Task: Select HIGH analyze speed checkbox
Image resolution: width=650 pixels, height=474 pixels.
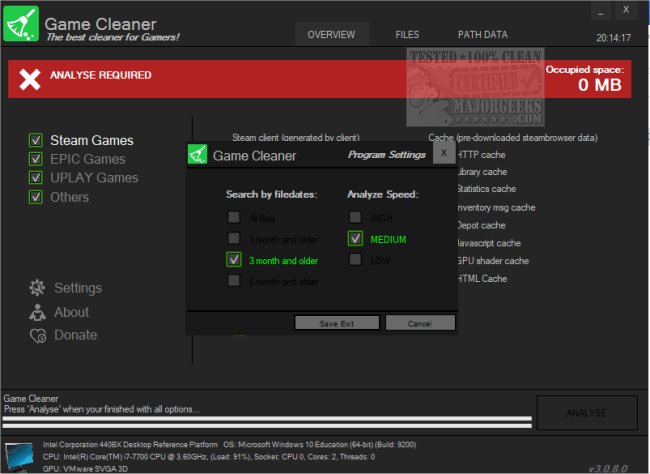Action: coord(355,217)
